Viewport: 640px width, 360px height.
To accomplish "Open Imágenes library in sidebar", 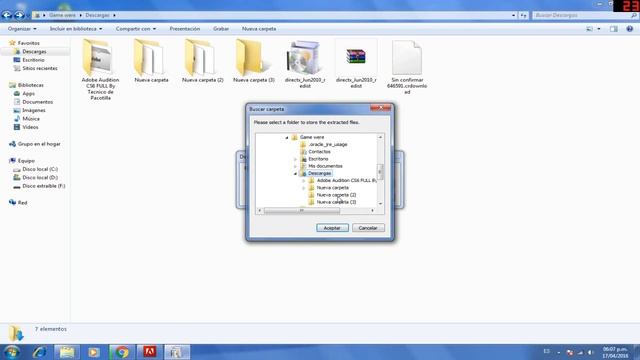I will click(x=33, y=111).
